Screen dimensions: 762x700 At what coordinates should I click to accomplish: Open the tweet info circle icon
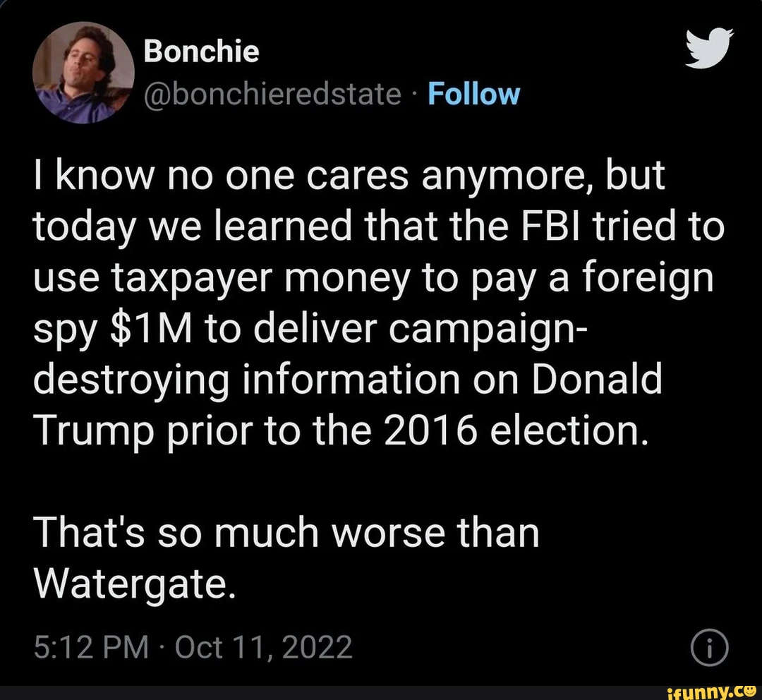709,648
